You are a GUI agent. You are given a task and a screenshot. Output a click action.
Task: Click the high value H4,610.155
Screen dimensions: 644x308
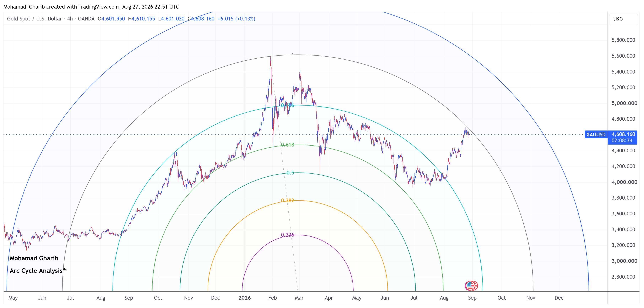141,19
